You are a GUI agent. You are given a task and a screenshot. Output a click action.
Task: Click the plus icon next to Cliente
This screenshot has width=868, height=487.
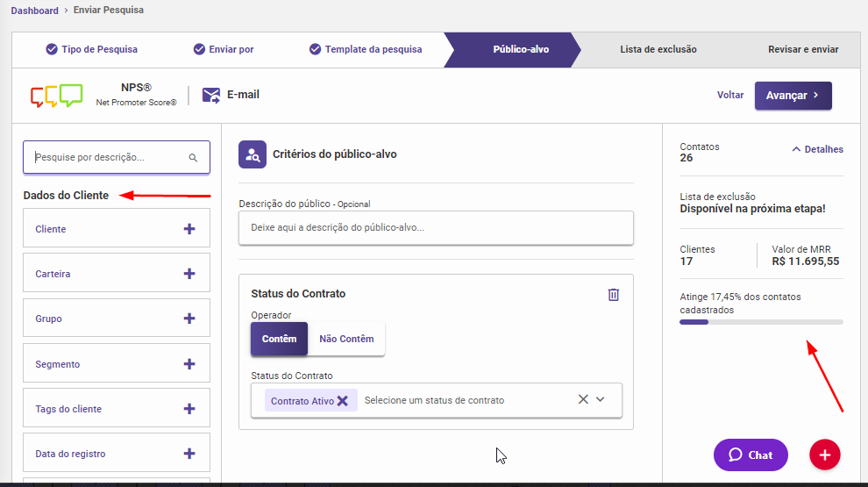189,229
